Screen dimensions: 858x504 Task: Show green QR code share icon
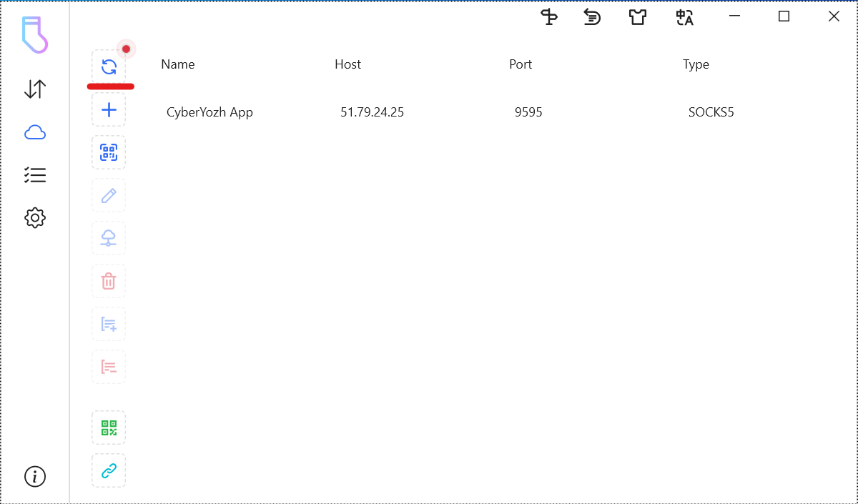[x=109, y=428]
